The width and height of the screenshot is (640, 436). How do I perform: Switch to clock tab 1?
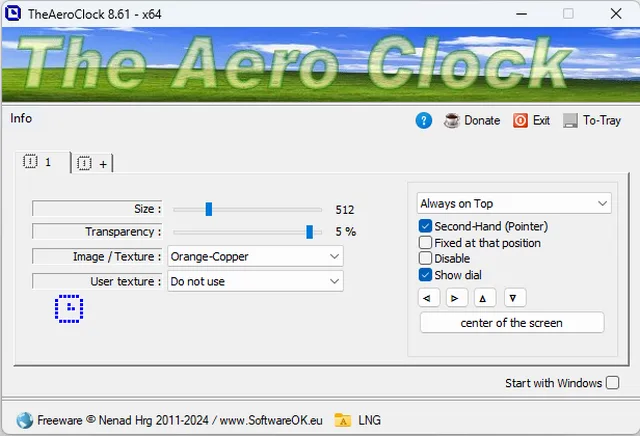point(42,162)
